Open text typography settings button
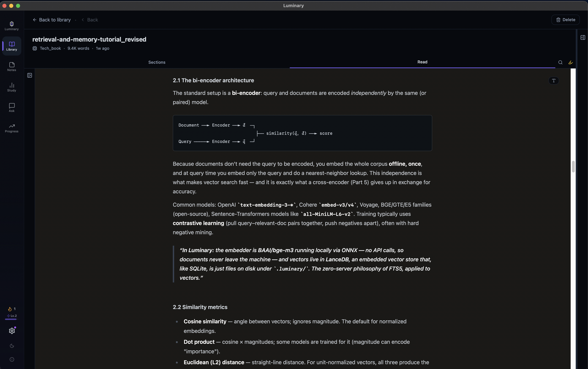The height and width of the screenshot is (369, 588). pos(554,81)
